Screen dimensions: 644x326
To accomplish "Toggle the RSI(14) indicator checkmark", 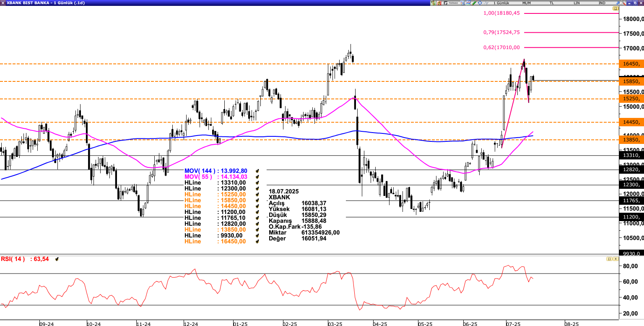I will pos(57,259).
